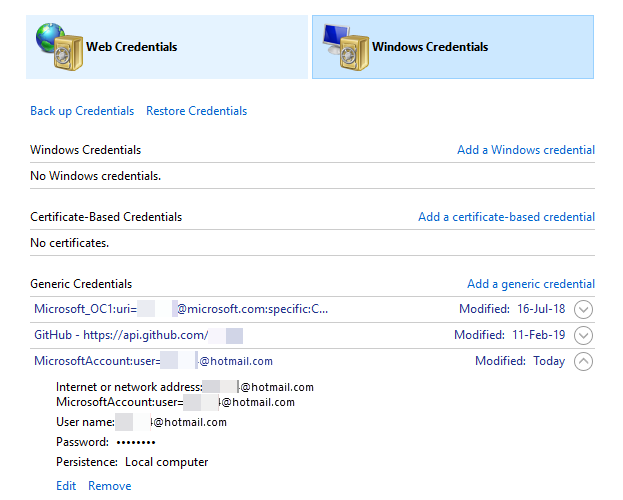The image size is (623, 500).
Task: Select the Microsoft_OC1:uri credential entry
Action: (x=181, y=309)
